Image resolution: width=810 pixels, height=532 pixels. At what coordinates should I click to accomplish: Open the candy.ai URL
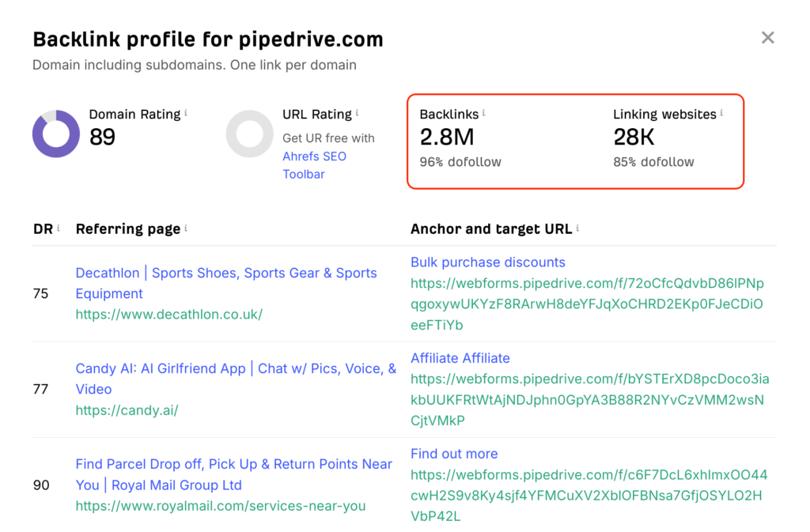(127, 410)
